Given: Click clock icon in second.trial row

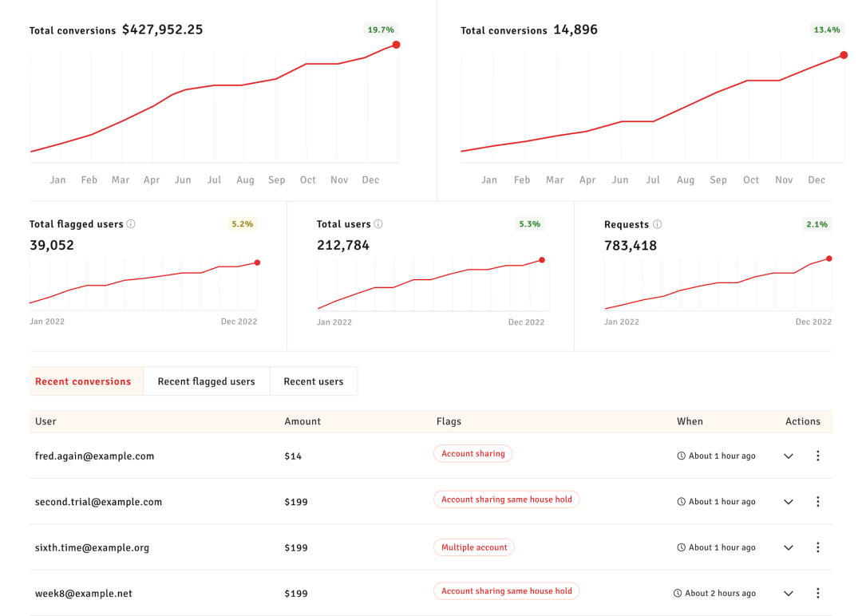Looking at the screenshot, I should pyautogui.click(x=681, y=501).
